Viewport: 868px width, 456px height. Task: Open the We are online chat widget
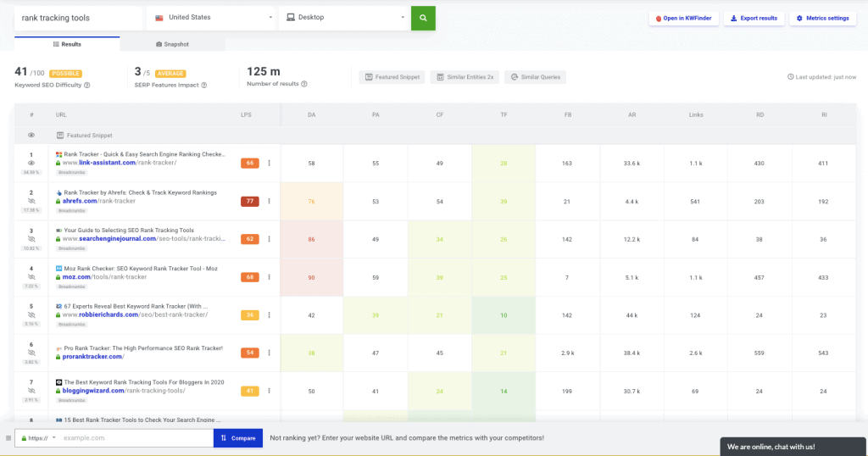[793, 447]
